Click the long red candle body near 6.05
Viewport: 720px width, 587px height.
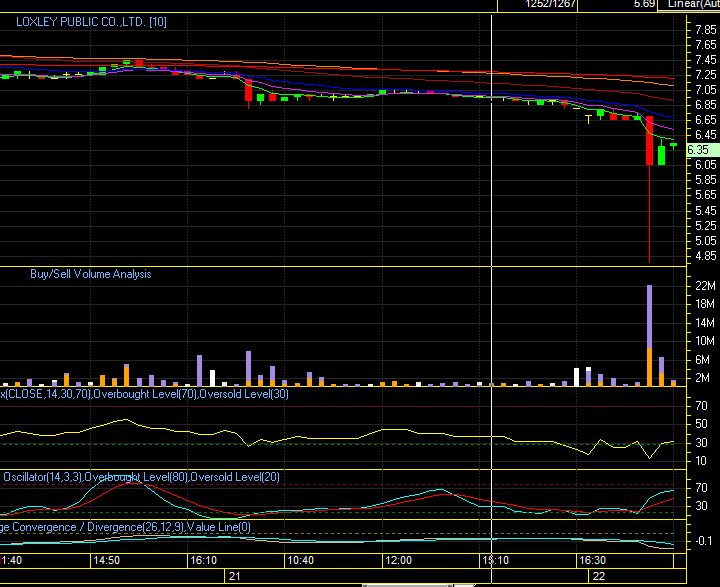pyautogui.click(x=649, y=141)
